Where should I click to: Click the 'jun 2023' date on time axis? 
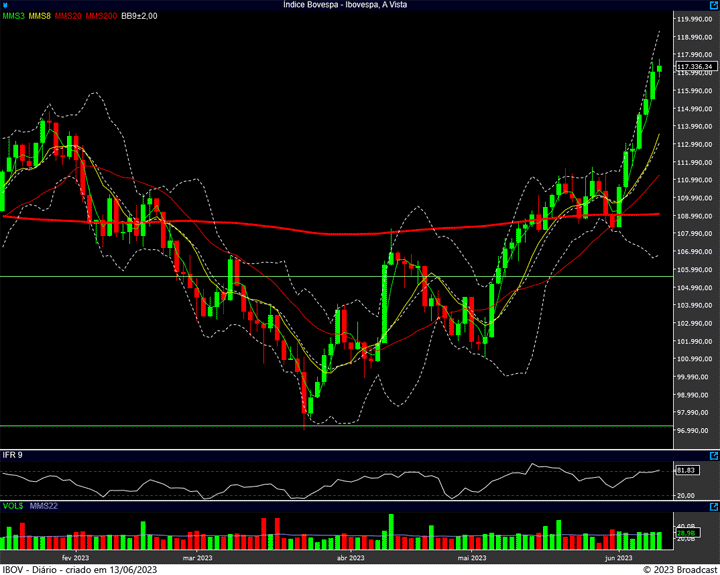(x=618, y=558)
